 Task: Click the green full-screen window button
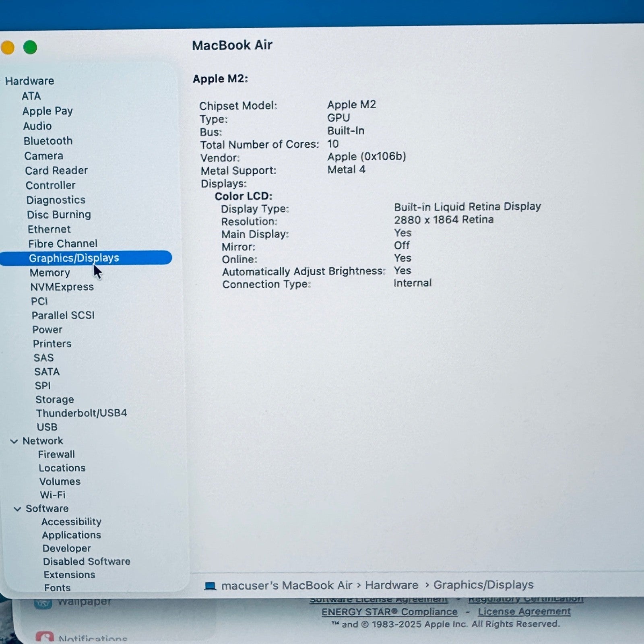click(x=30, y=47)
